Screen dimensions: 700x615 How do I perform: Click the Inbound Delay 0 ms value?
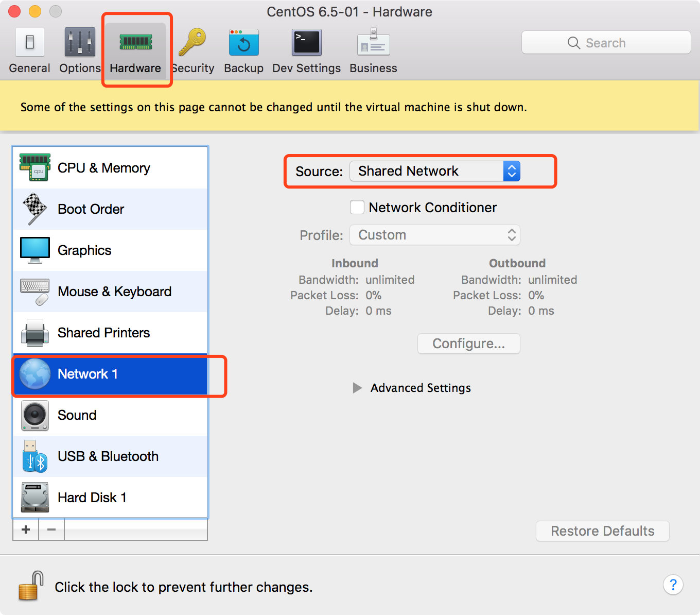click(x=379, y=311)
